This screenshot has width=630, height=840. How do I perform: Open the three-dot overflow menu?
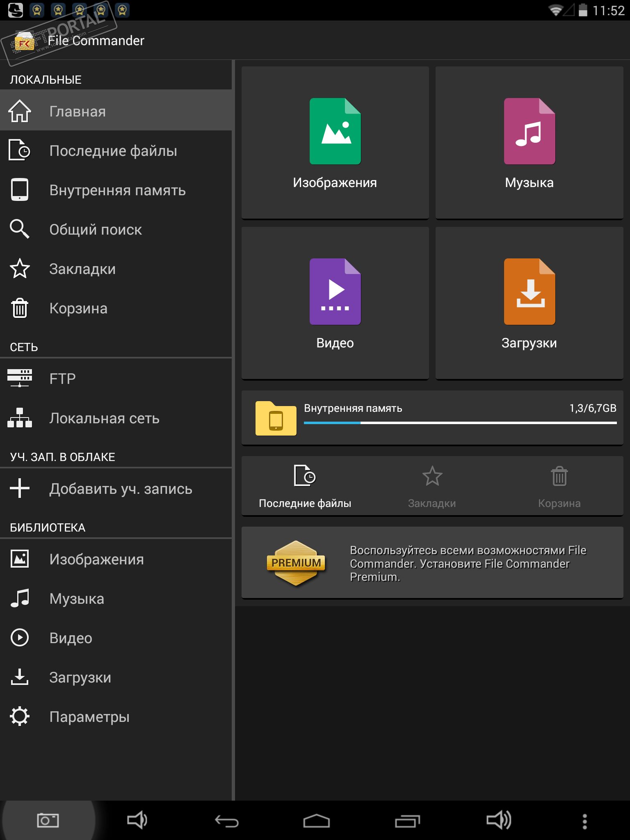click(584, 821)
